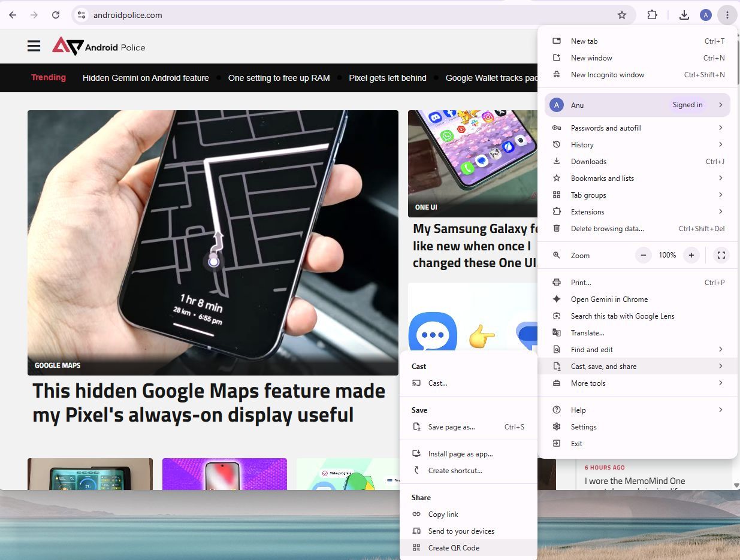Zoom in with the plus button
The image size is (740, 560).
click(691, 255)
